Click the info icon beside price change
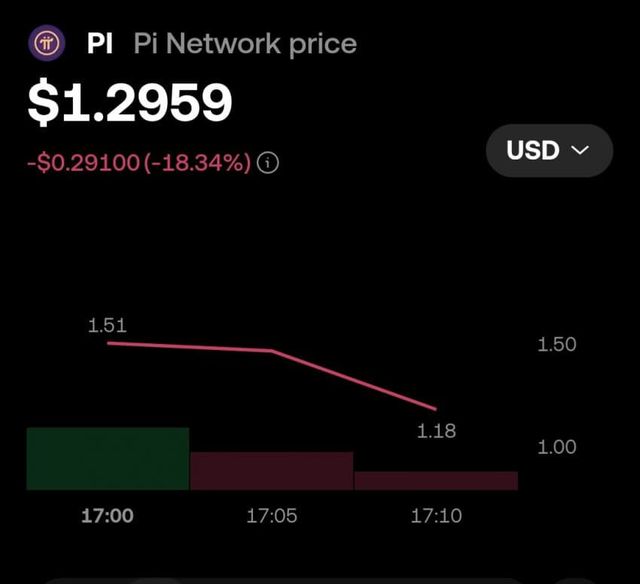The image size is (640, 584). click(268, 163)
